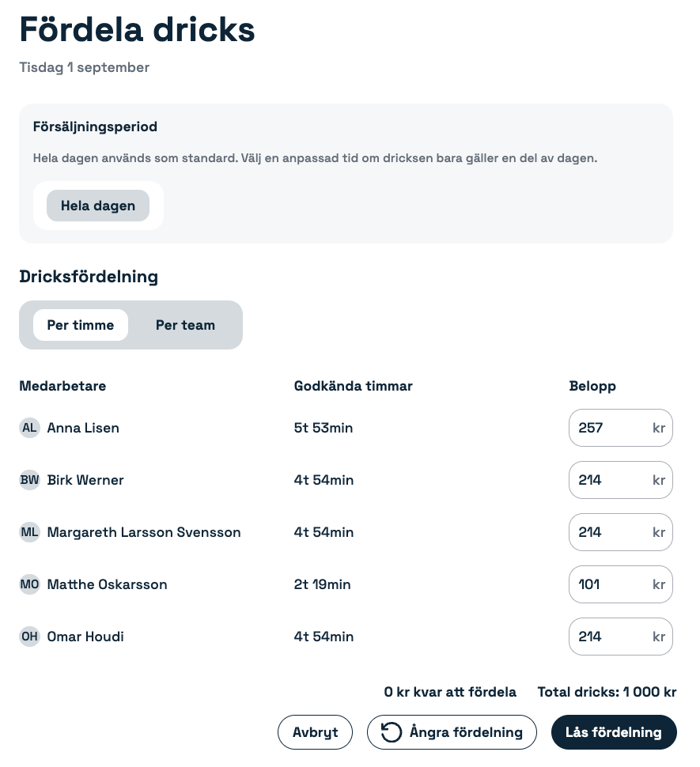Select the Hela dagen sales period
Screen dimensions: 700x767
98,206
